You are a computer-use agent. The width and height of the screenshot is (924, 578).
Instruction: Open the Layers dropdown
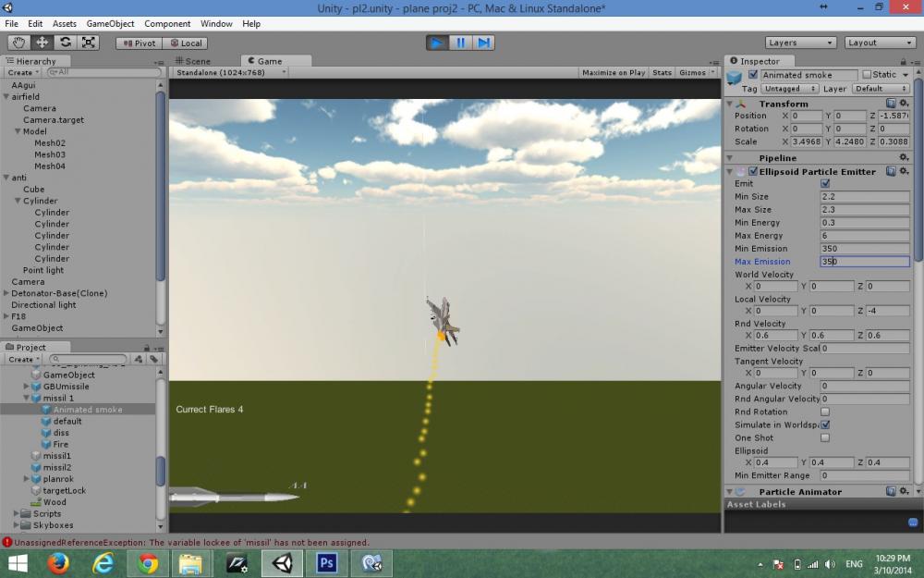801,43
